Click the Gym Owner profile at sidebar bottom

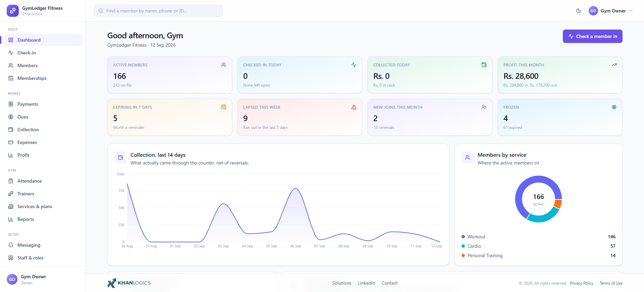click(43, 279)
